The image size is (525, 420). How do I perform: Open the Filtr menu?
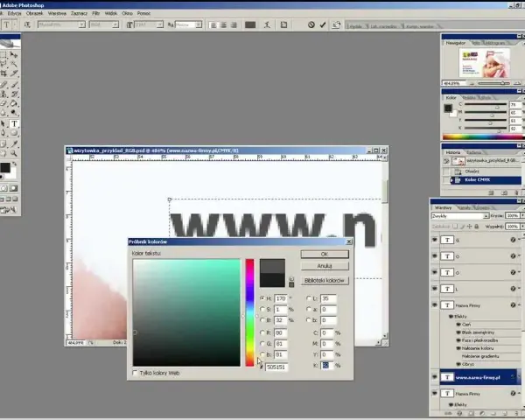click(96, 13)
